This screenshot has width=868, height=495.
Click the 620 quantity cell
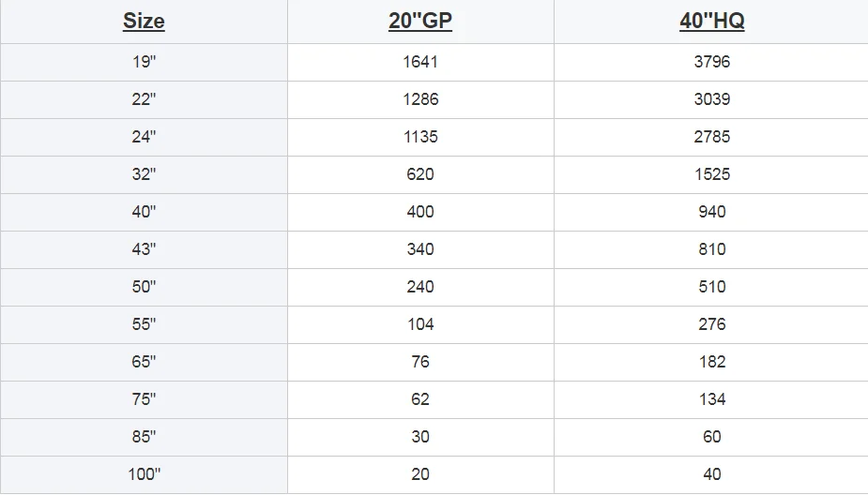[x=420, y=174]
